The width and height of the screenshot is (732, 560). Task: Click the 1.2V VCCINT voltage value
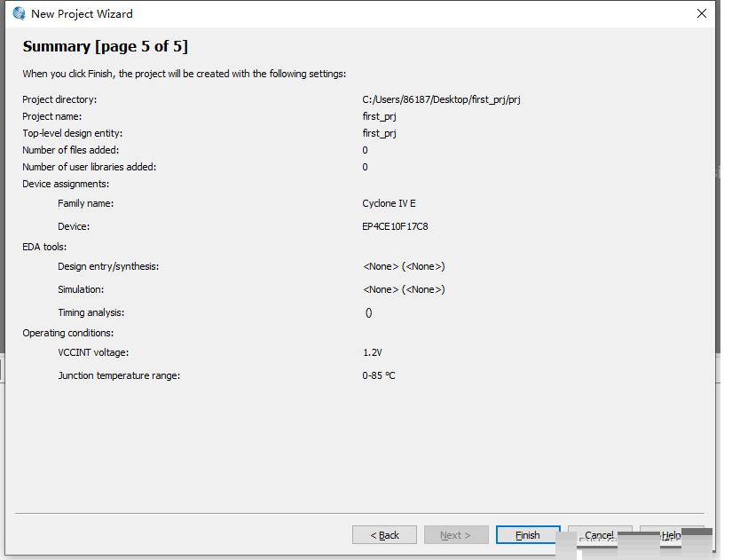[x=372, y=352]
